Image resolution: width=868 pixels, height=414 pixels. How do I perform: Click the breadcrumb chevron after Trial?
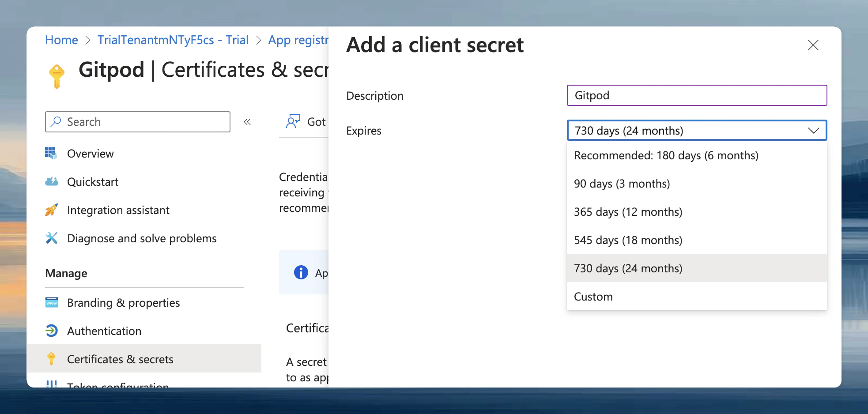point(259,40)
